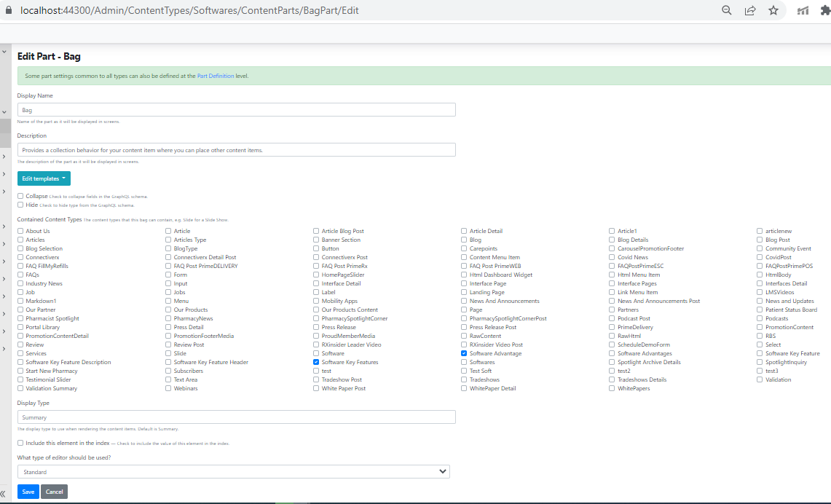831x504 pixels.
Task: Click the Software Advantages label text
Action: point(645,353)
